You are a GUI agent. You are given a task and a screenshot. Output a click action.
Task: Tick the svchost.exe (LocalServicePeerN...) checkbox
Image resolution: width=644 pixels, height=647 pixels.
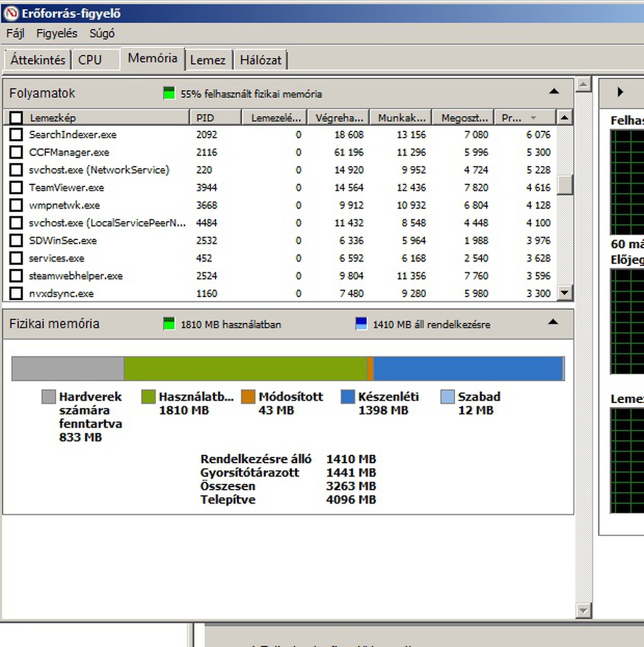[16, 223]
